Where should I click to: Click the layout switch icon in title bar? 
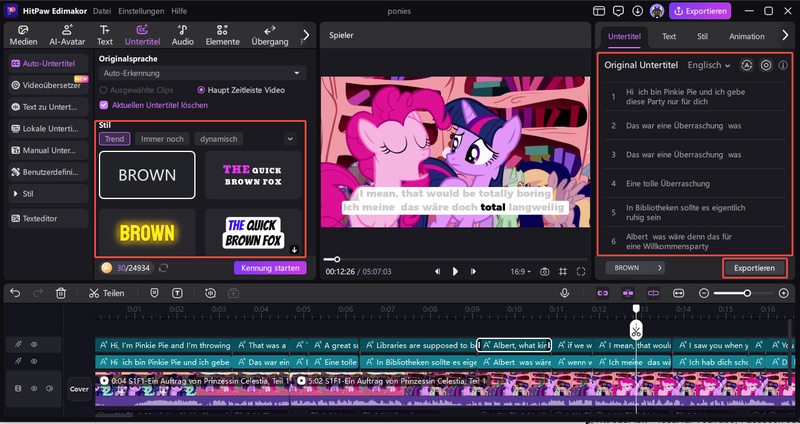(599, 11)
